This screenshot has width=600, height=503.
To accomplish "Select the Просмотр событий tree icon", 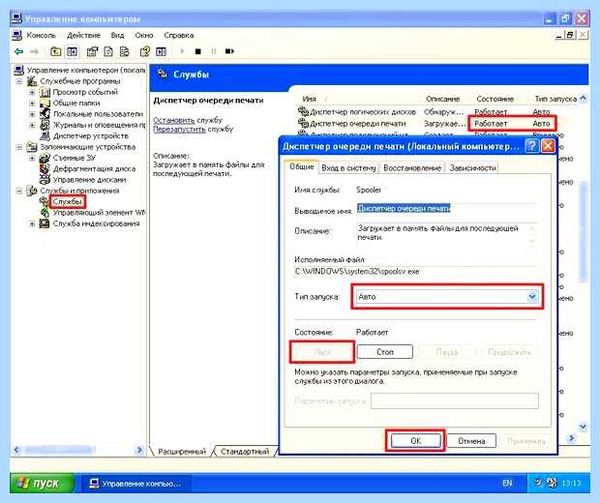I will (x=45, y=92).
